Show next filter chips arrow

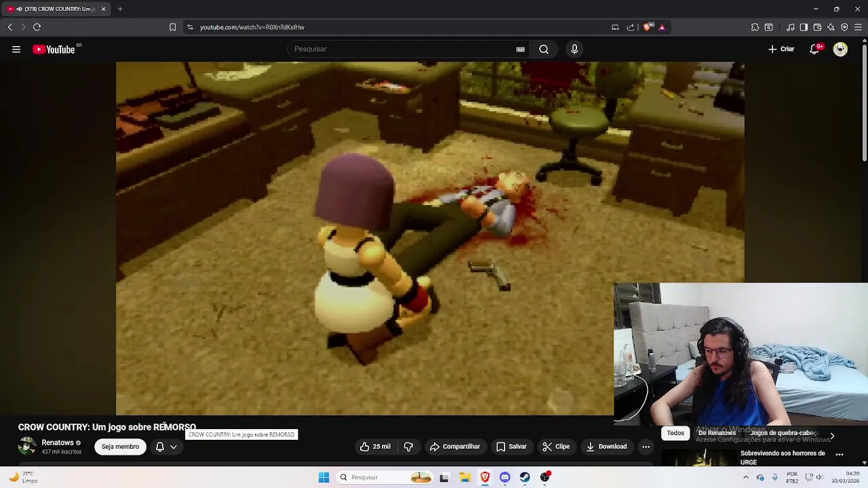tap(832, 436)
